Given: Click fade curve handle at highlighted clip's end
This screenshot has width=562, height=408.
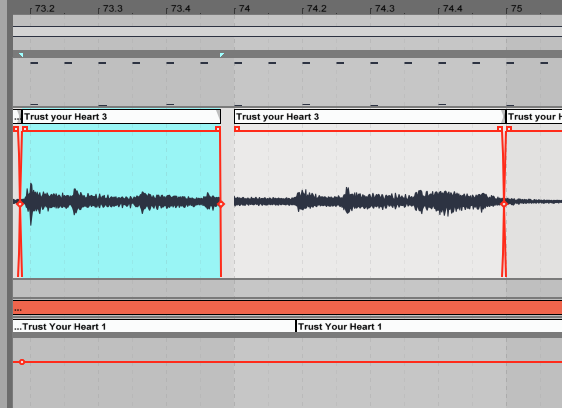Looking at the screenshot, I should (x=221, y=204).
